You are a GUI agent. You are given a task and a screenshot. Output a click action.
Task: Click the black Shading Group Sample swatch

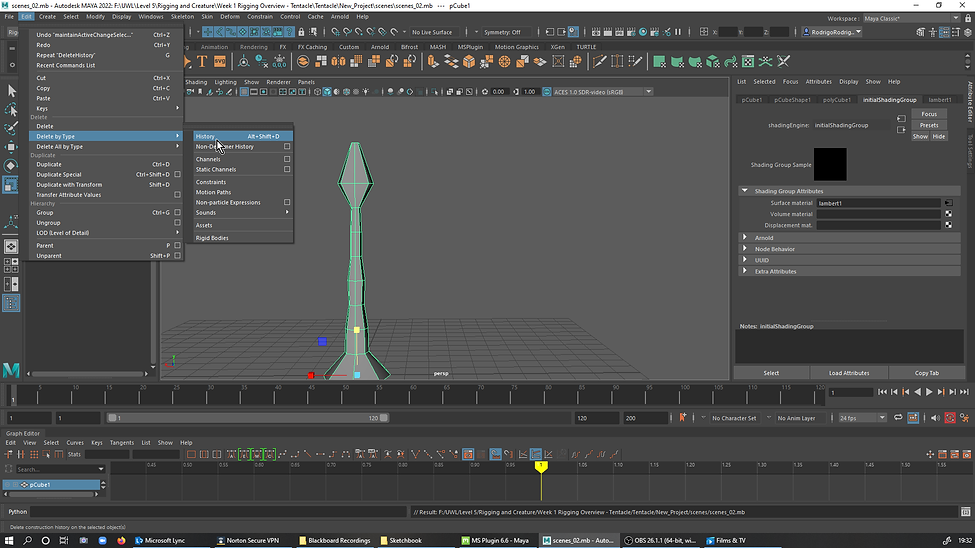click(830, 164)
